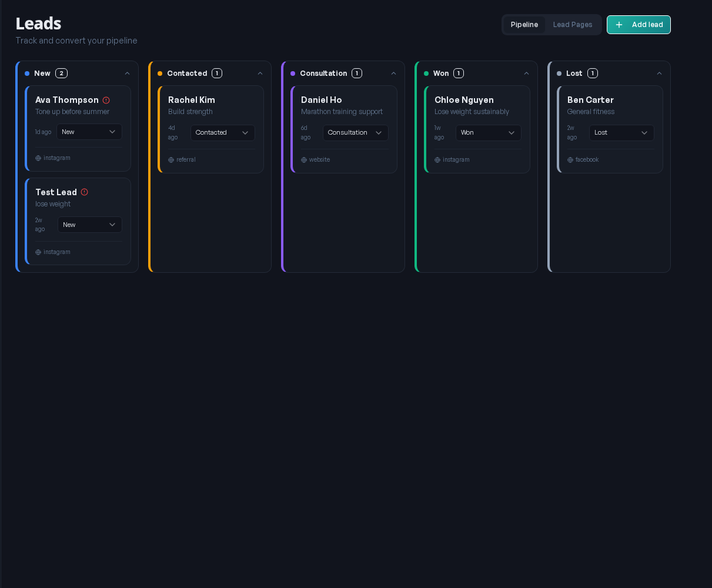This screenshot has height=588, width=712.
Task: Click the count badge in Contacted column
Action: 217,73
